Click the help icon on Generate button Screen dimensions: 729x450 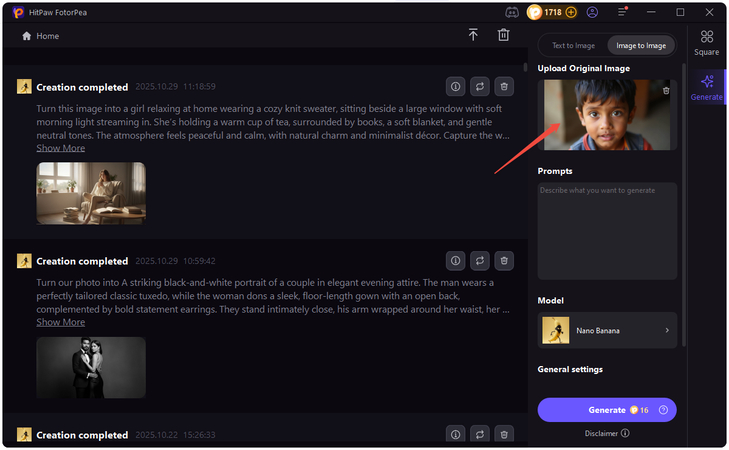(x=663, y=410)
